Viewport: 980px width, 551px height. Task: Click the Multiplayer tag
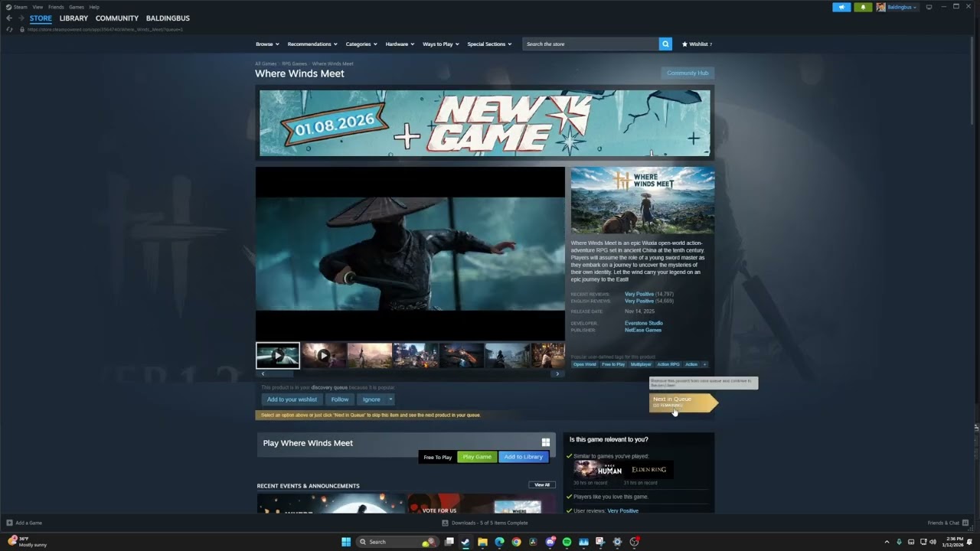click(641, 364)
